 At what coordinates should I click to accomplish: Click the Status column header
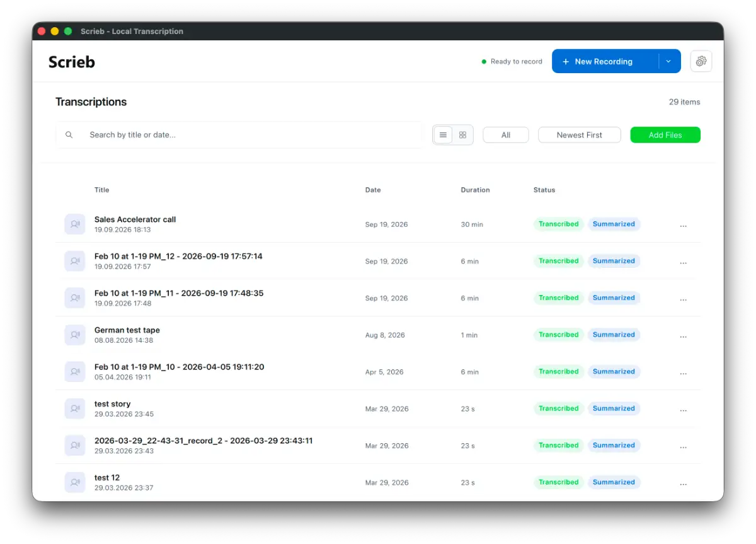[544, 190]
